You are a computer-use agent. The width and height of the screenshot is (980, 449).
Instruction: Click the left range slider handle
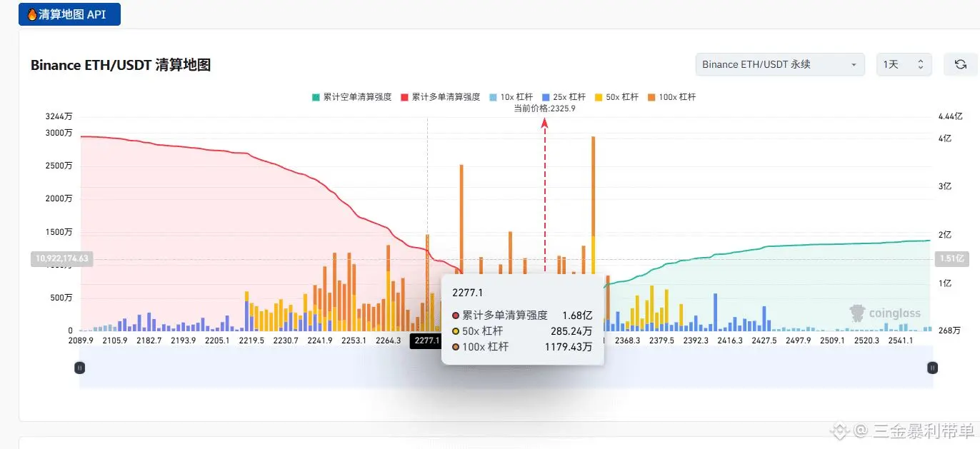(80, 368)
